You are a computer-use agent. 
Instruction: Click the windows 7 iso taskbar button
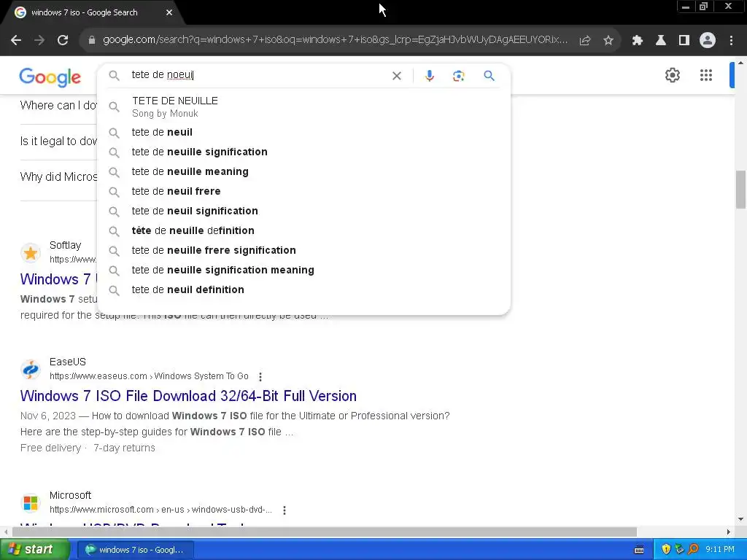pos(135,550)
